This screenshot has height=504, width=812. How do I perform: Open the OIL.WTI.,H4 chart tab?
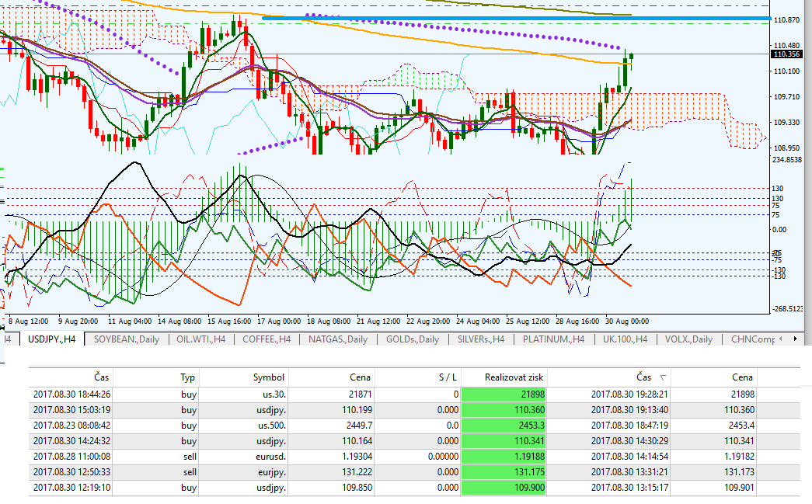(200, 339)
